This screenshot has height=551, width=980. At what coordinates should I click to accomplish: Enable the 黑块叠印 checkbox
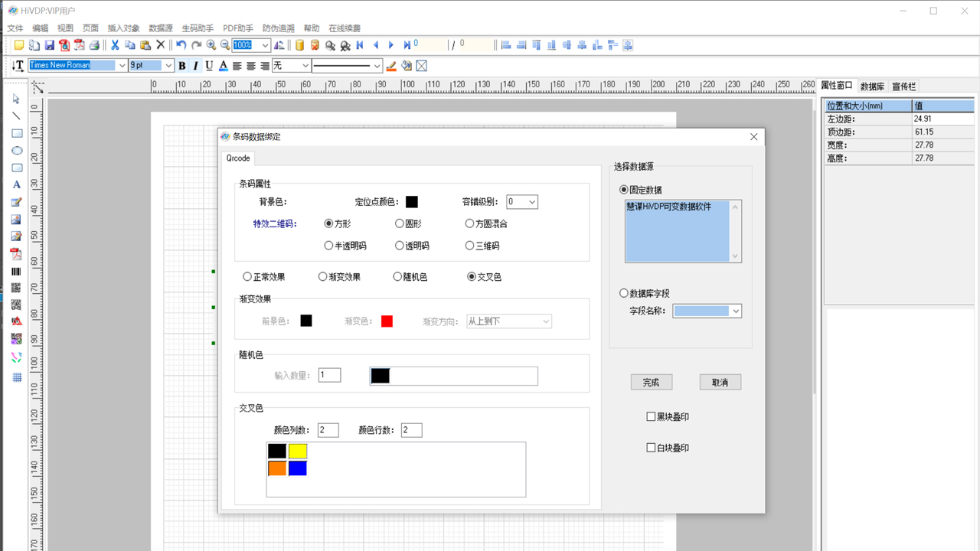point(652,417)
